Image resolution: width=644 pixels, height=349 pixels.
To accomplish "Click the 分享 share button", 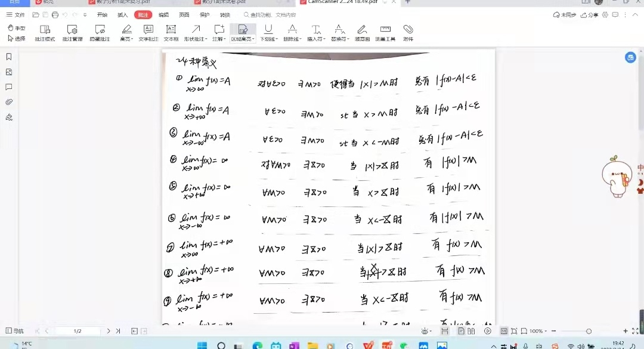I will pos(590,15).
